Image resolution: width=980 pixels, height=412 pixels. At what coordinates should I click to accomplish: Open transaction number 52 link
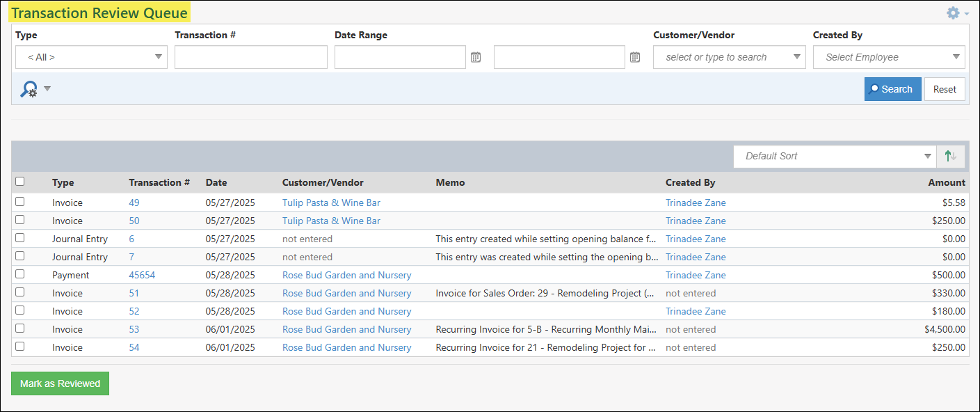pyautogui.click(x=134, y=311)
